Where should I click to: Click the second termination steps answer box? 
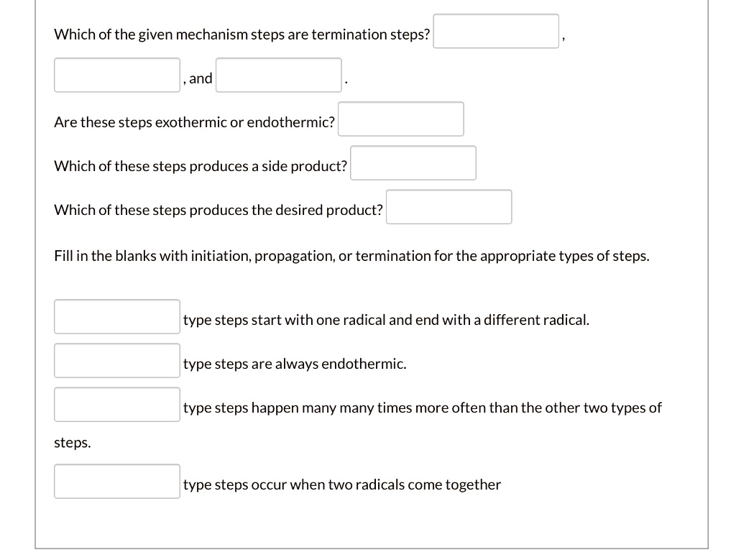tap(116, 75)
